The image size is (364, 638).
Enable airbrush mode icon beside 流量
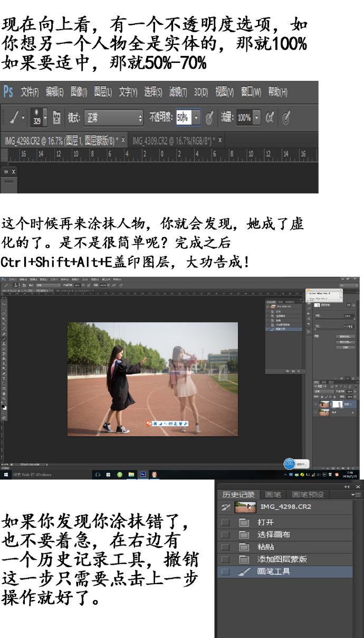coord(270,118)
